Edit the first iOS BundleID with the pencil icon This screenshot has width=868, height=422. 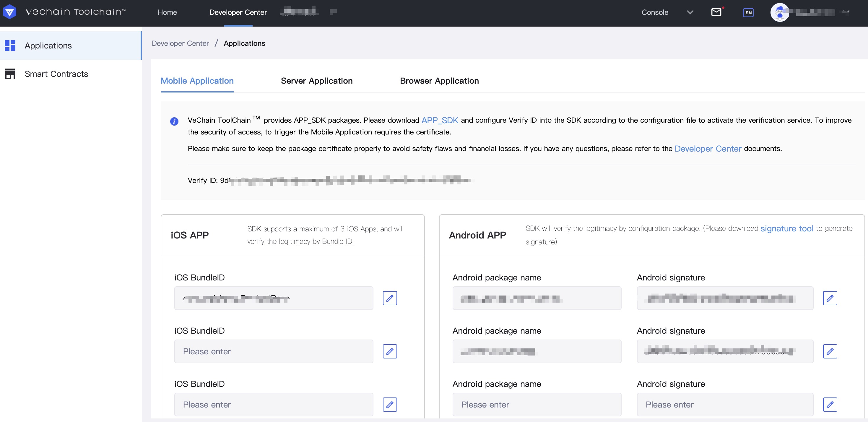[x=390, y=298]
